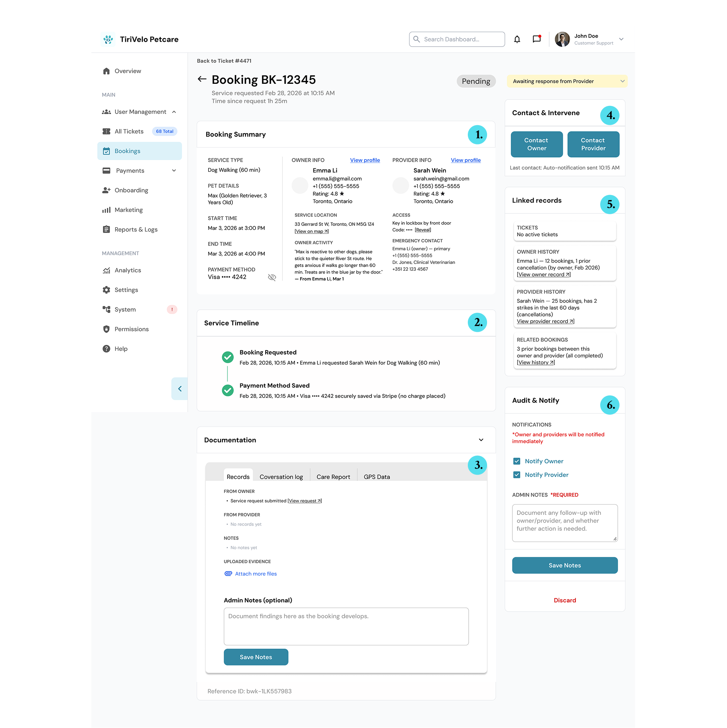Click the search magnifier icon
This screenshot has width=727, height=728.
416,39
